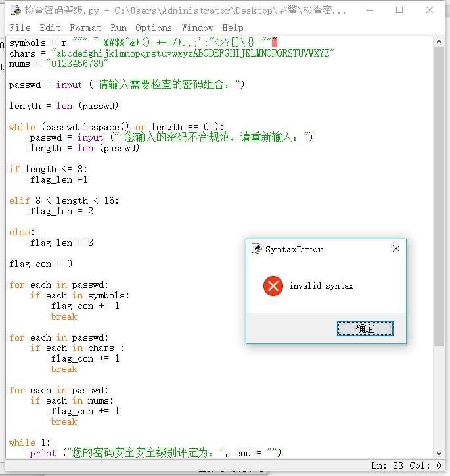Click the scrollbar up arrow
This screenshot has height=476, width=450.
coord(440,41)
